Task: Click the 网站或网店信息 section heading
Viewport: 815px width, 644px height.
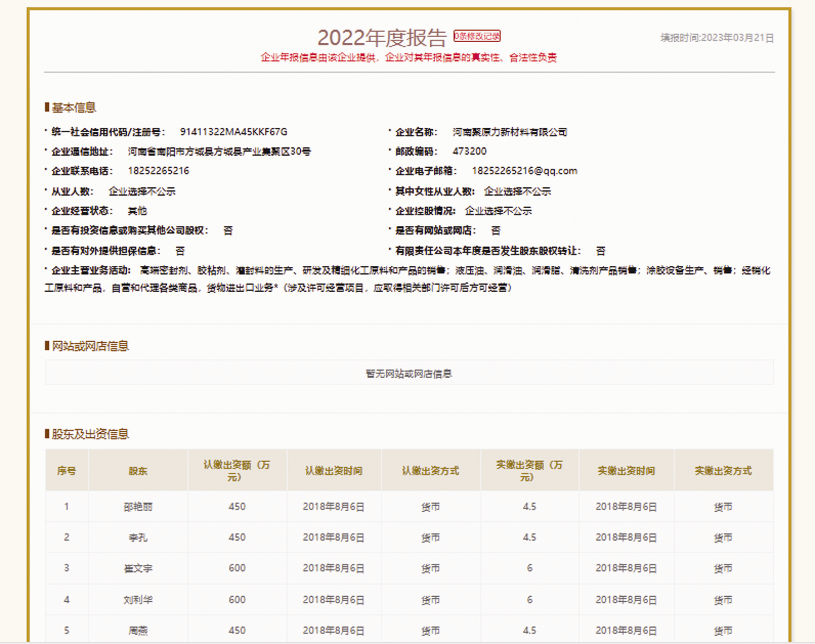Action: (90, 346)
